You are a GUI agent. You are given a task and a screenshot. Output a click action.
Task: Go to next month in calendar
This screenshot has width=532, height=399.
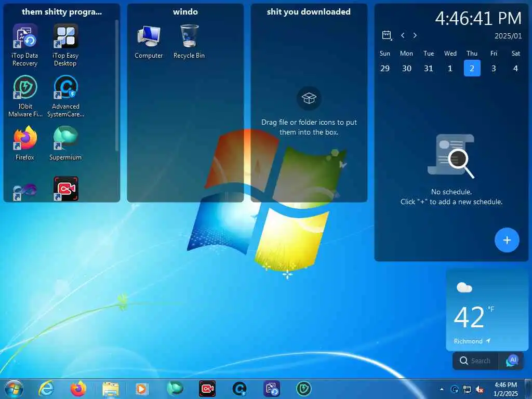point(415,35)
